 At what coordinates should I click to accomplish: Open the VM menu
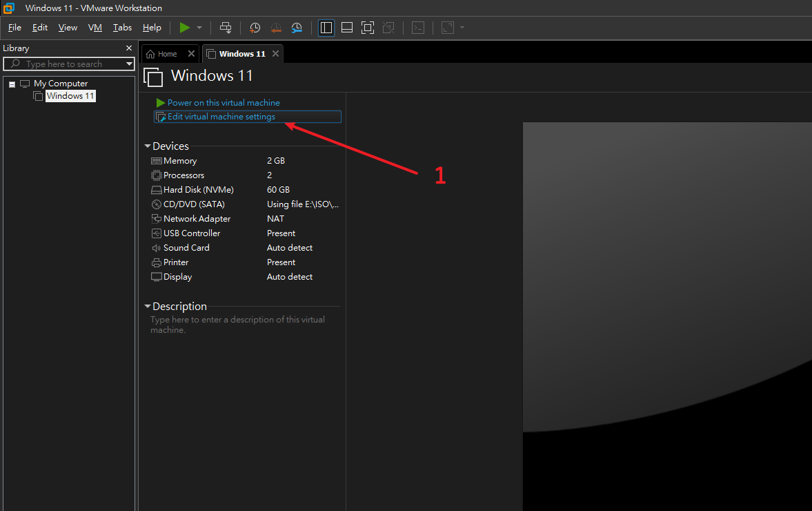coord(95,28)
